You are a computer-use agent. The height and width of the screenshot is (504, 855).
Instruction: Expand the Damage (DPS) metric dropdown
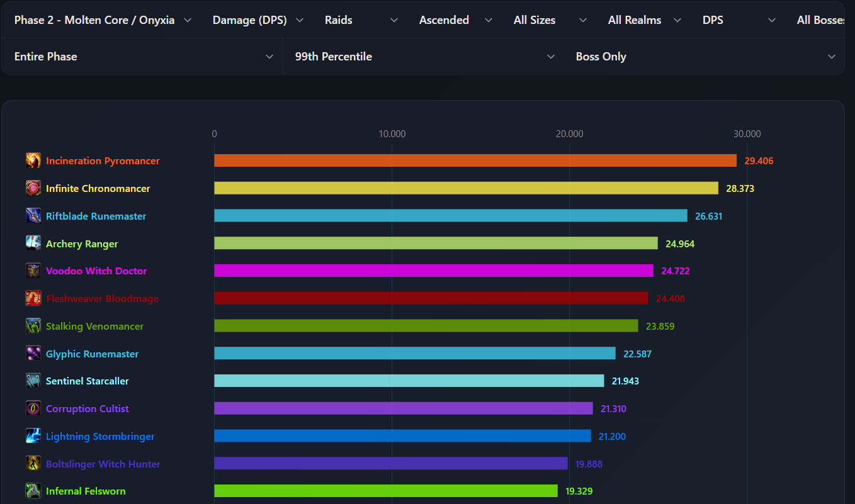point(258,20)
